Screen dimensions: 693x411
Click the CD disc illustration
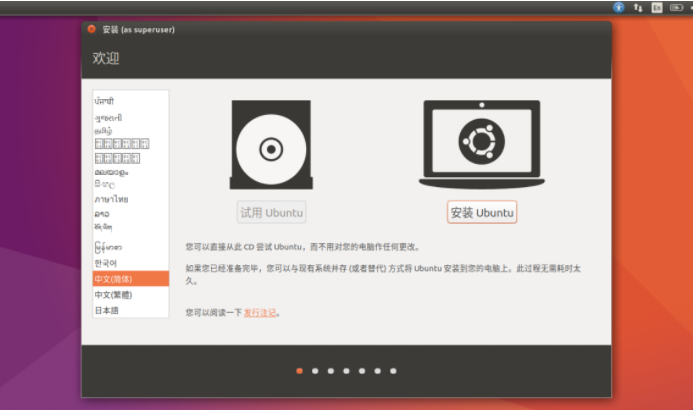point(271,145)
